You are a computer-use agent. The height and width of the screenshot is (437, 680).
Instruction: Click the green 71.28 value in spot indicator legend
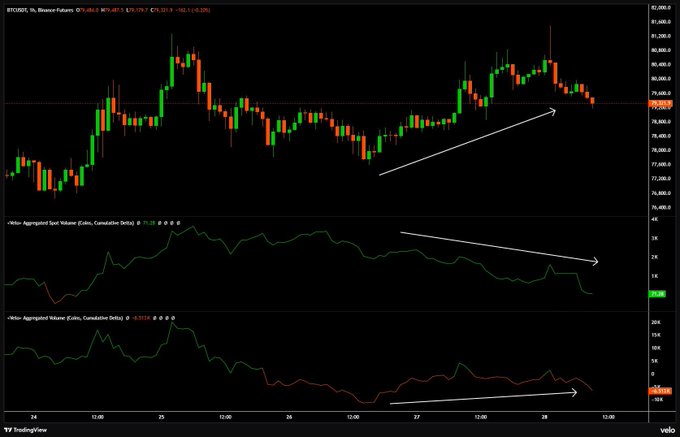148,223
